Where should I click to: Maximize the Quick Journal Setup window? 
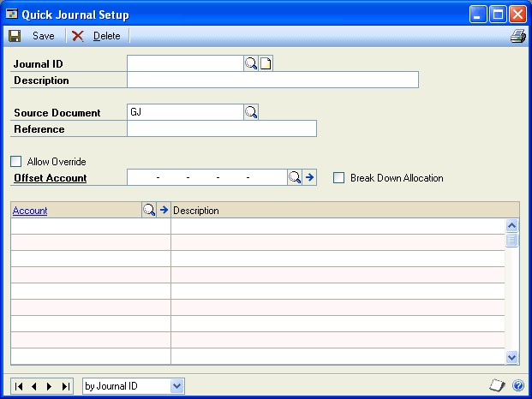[x=498, y=15]
